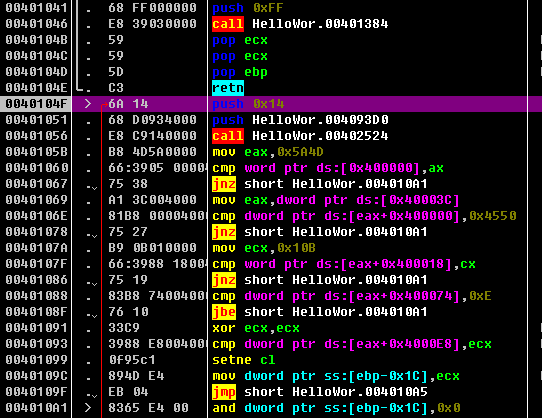
Task: Click address 00401093
Action: pyautogui.click(x=36, y=344)
